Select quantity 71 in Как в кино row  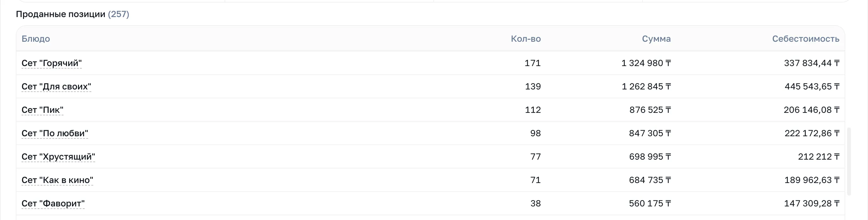coord(535,180)
